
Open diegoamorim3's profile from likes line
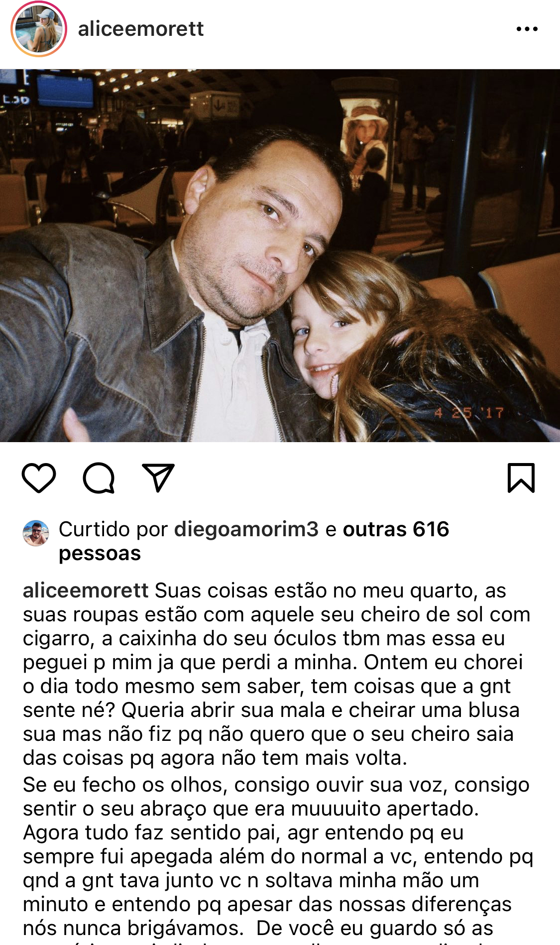(x=246, y=529)
